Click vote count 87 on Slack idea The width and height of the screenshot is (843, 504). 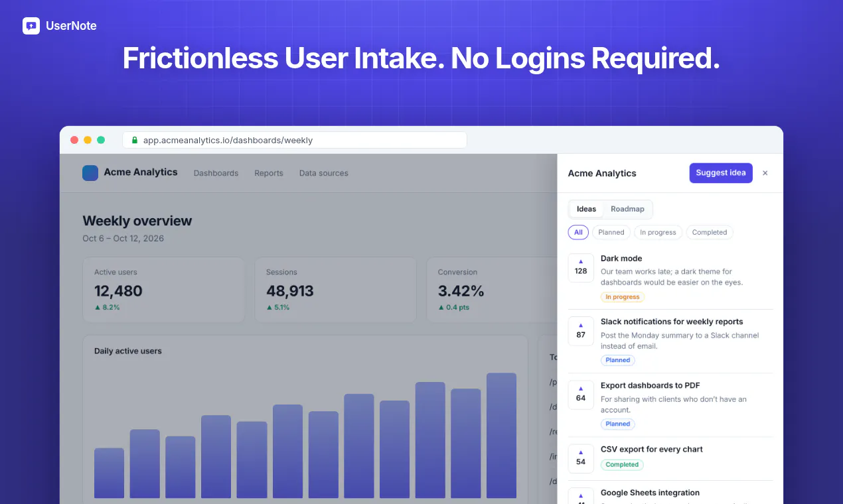(x=581, y=335)
